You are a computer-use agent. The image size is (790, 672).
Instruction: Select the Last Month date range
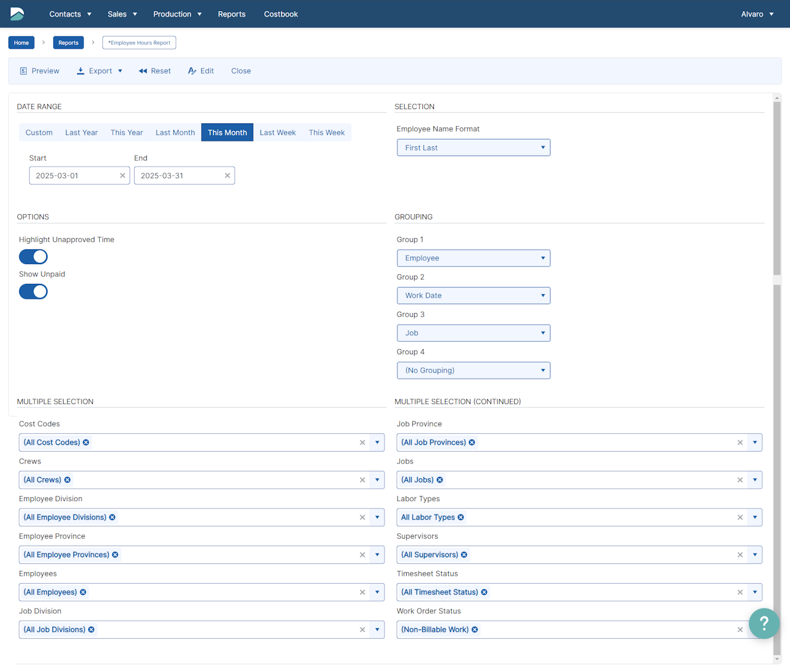[175, 133]
